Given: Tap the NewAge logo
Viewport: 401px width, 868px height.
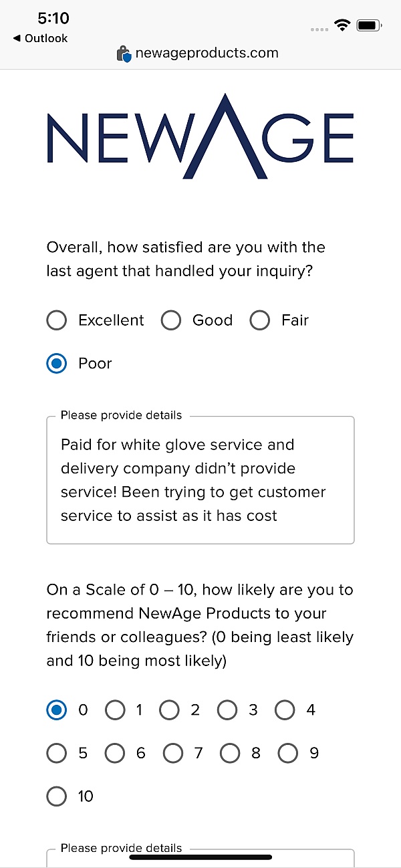Looking at the screenshot, I should pyautogui.click(x=200, y=137).
